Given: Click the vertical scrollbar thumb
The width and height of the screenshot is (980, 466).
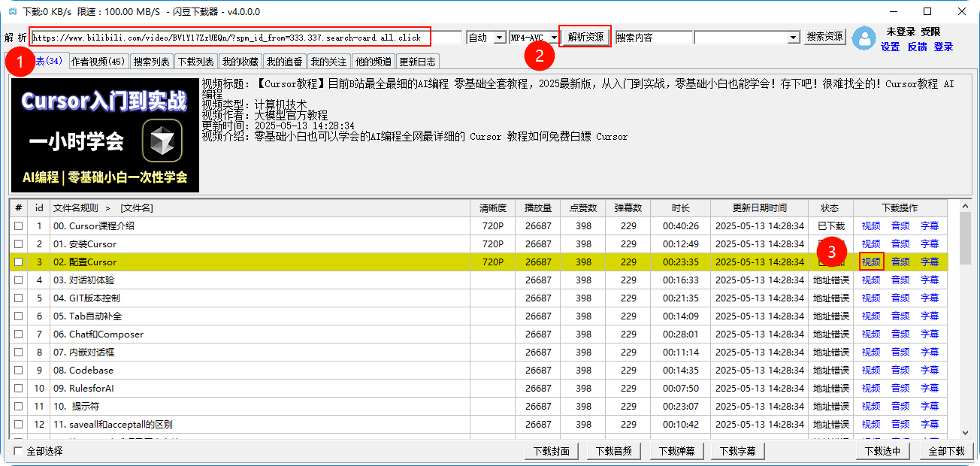Looking at the screenshot, I should click(x=966, y=238).
